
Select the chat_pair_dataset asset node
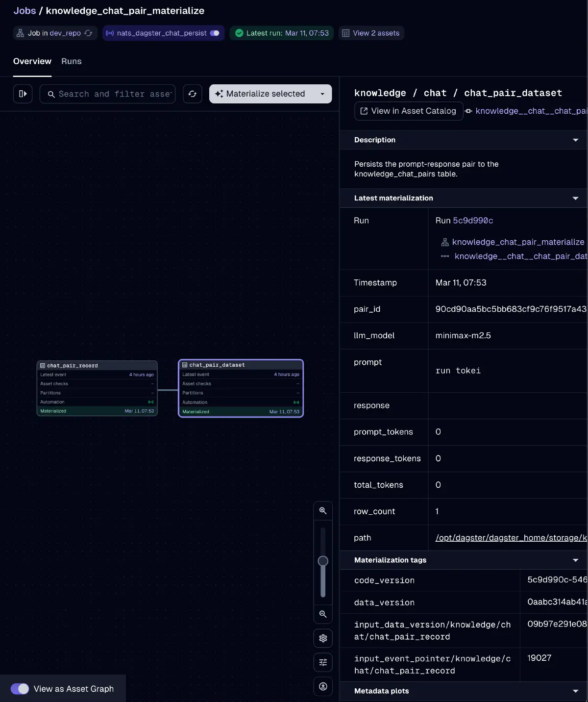(x=241, y=388)
